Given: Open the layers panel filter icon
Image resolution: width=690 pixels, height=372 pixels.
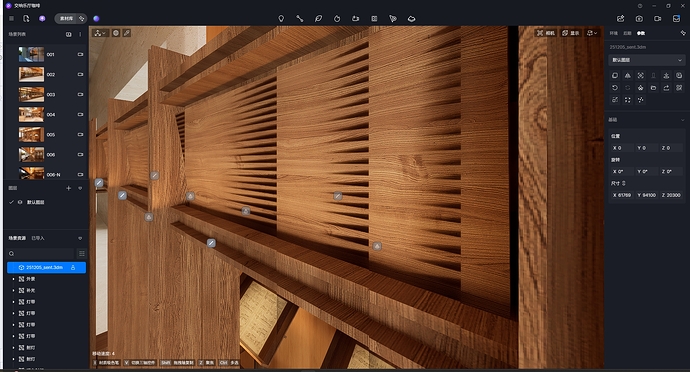Looking at the screenshot, I should tap(80, 188).
